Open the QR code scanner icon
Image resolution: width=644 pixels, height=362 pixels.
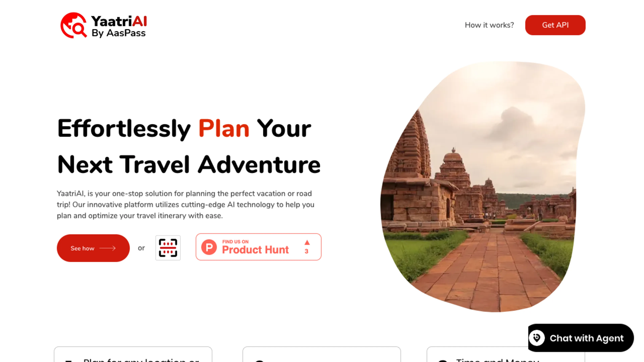click(x=168, y=248)
